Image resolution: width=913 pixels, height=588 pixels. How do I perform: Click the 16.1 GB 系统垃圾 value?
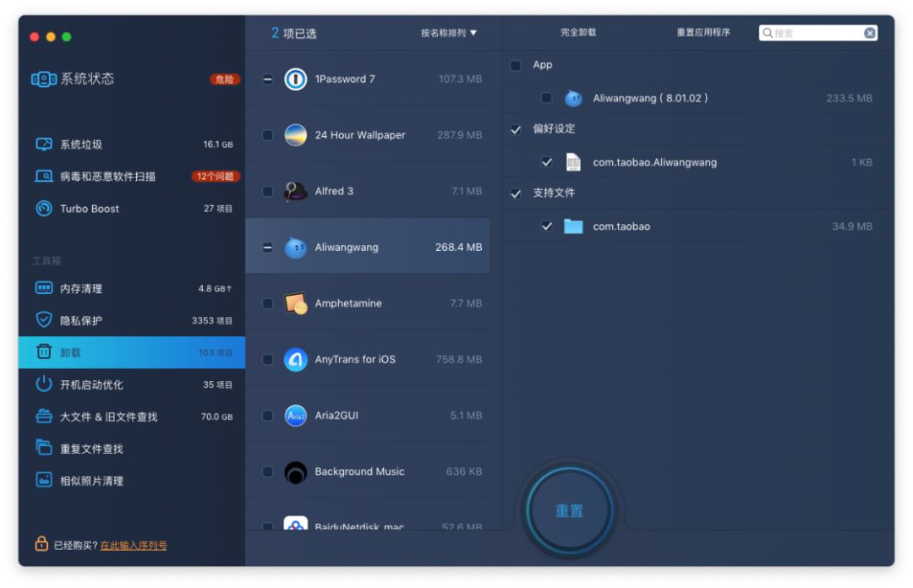pos(218,144)
